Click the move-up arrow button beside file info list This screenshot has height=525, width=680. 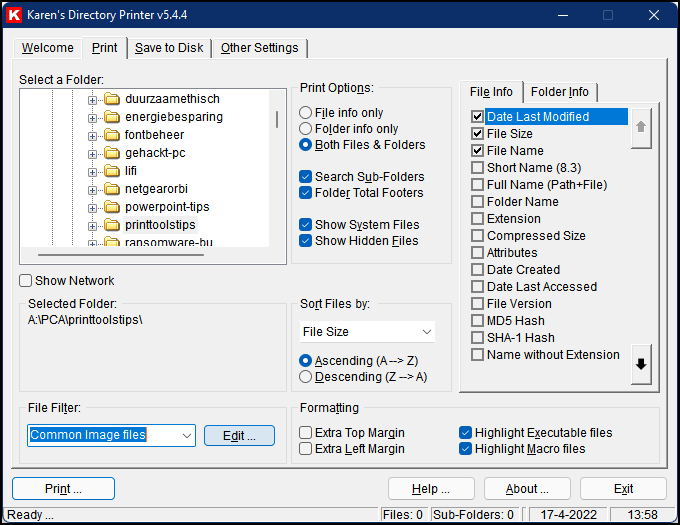641,127
